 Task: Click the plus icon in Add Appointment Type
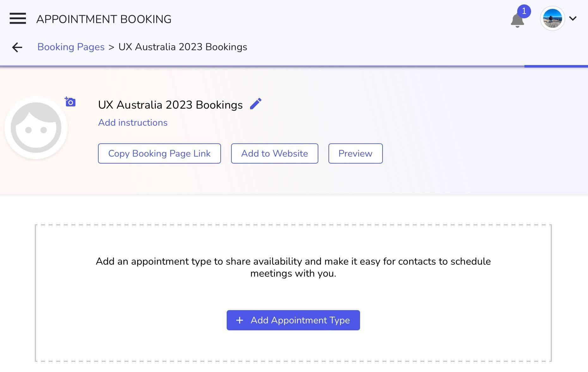point(240,320)
